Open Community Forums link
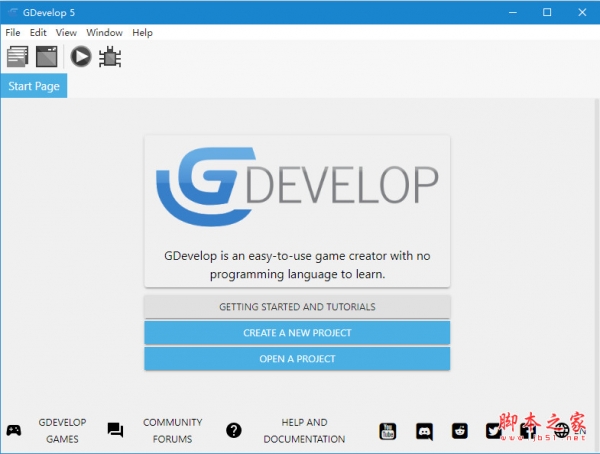The image size is (600, 454). 173,431
